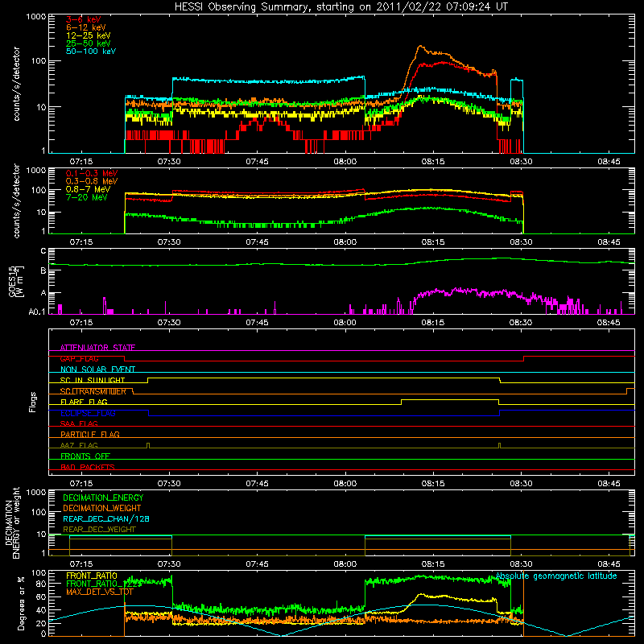This screenshot has width=644, height=644.
Task: Click the Absolute geomagnetic latitude label
Action: (556, 576)
